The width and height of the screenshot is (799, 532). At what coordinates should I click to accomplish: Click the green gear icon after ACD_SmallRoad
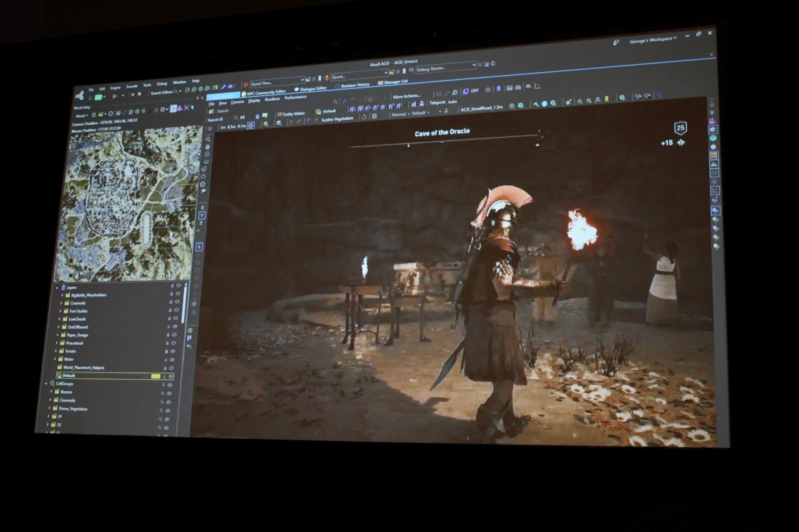pyautogui.click(x=521, y=105)
